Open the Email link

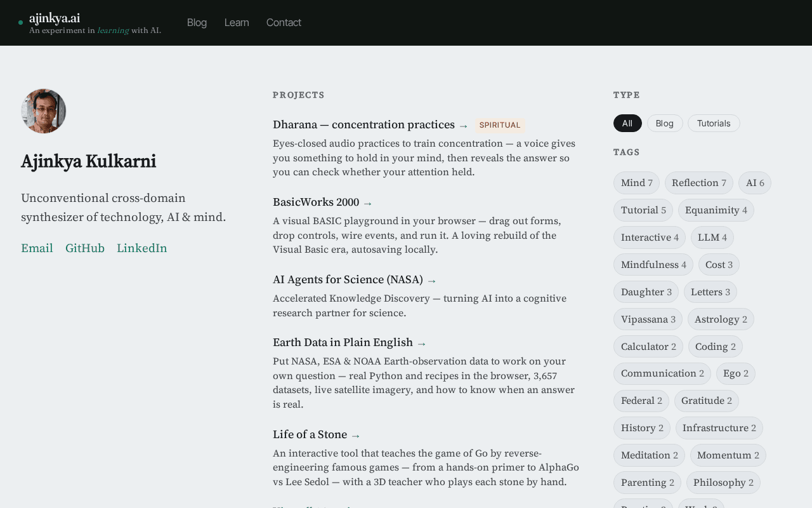point(37,248)
